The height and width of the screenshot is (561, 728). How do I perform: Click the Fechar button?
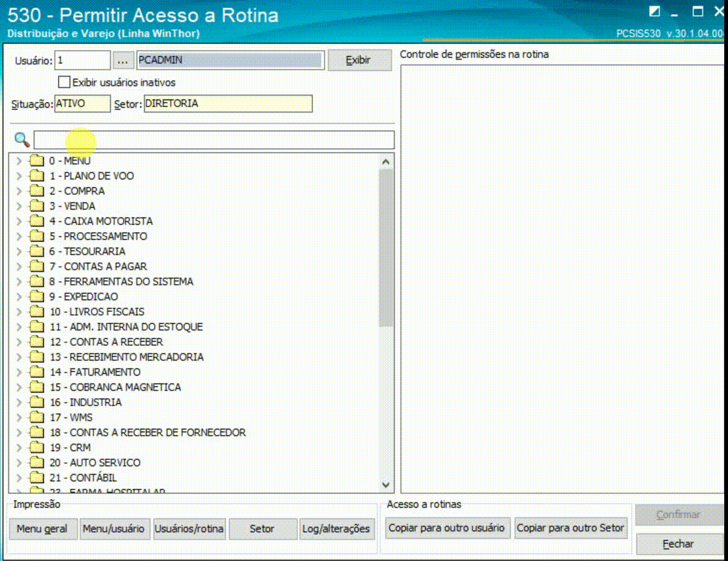[x=678, y=544]
